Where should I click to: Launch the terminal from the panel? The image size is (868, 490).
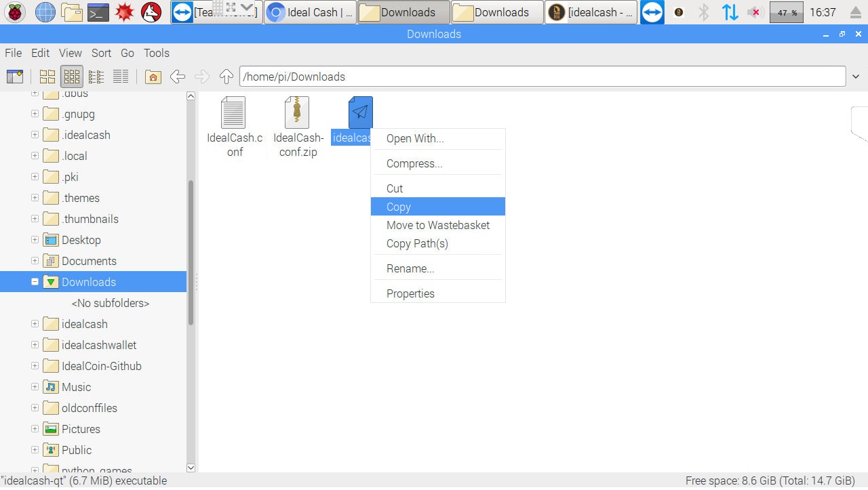click(98, 12)
